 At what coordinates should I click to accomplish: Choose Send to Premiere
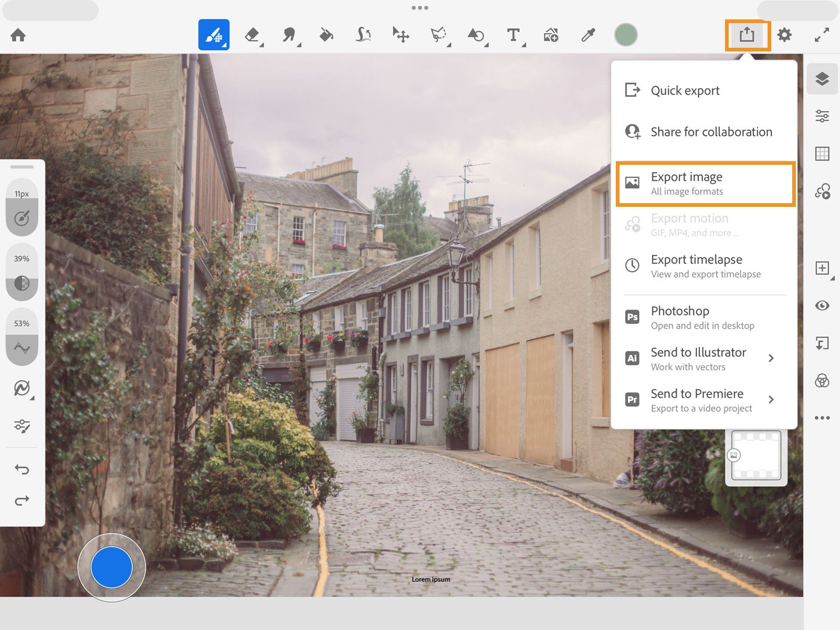click(704, 401)
